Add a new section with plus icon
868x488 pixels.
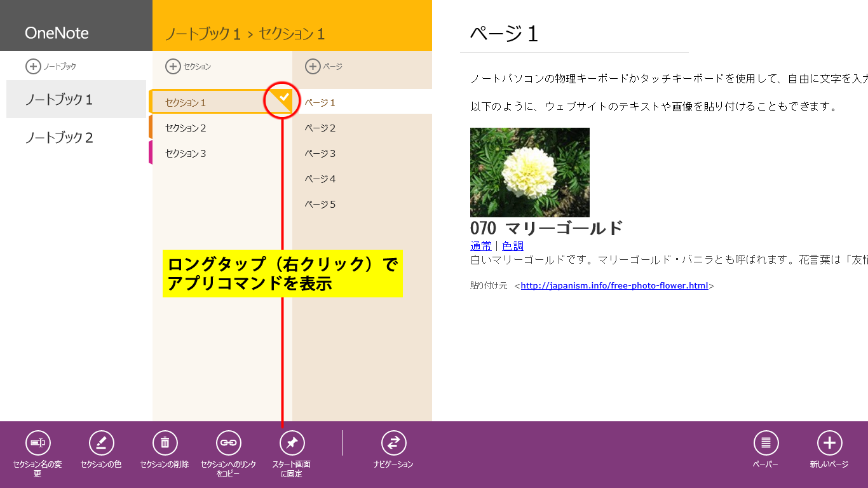coord(173,66)
